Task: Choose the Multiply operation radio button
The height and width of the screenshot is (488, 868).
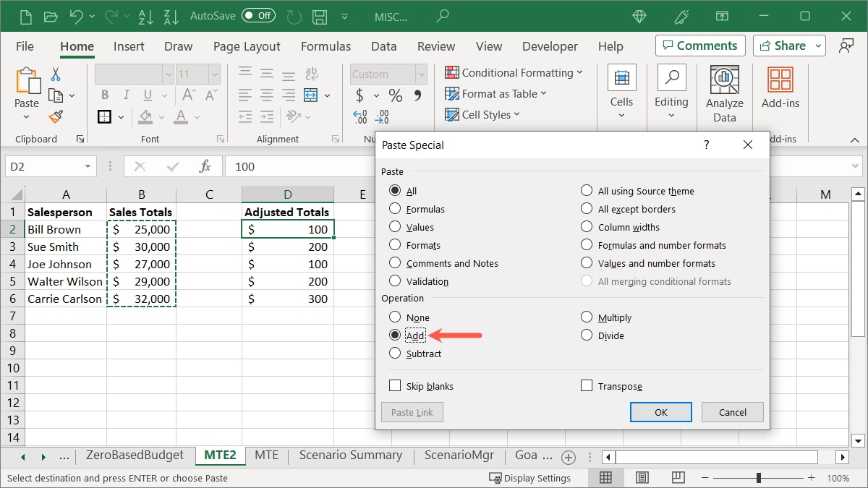Action: tap(587, 317)
